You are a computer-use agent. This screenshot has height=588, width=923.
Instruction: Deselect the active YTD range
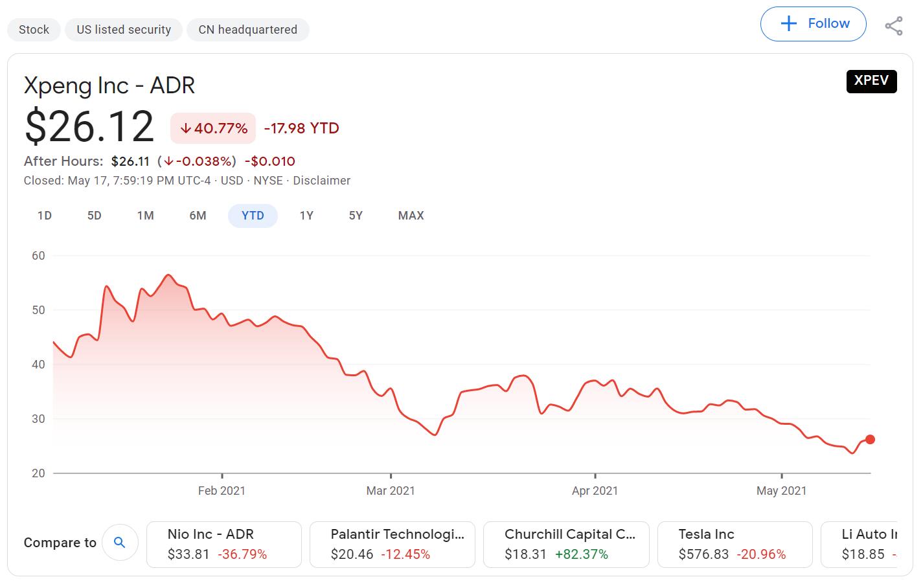[x=253, y=215]
